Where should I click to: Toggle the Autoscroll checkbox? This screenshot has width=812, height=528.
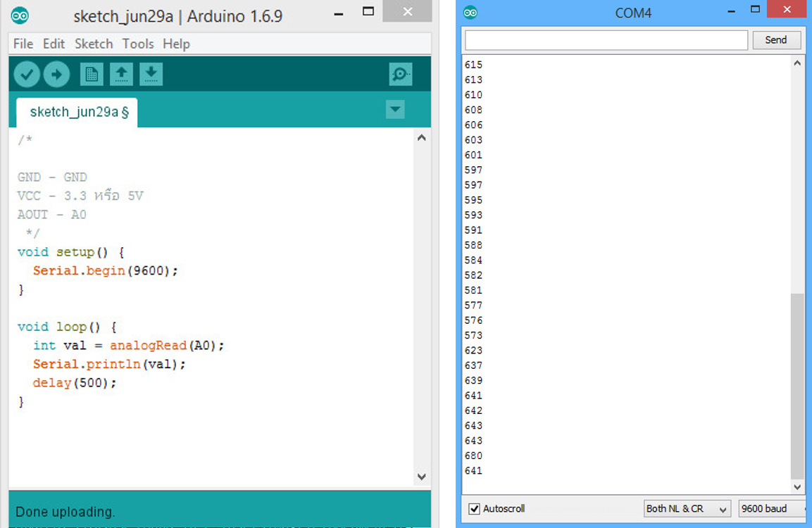point(474,509)
